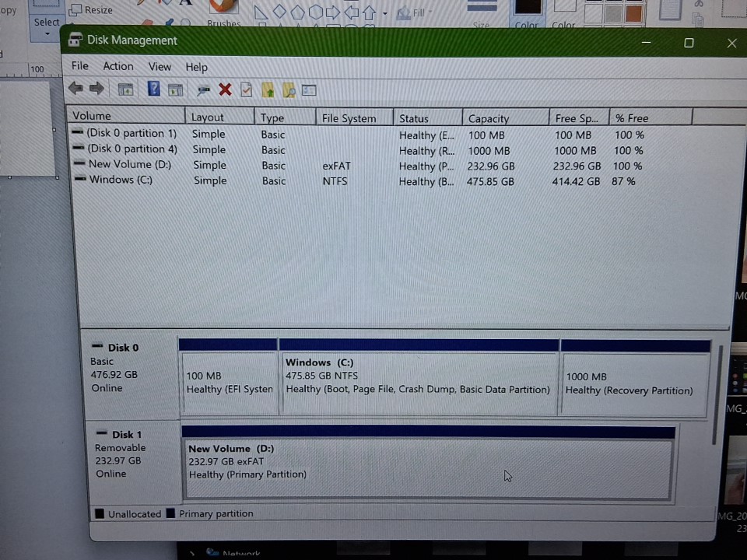Sort by the Volume column header
This screenshot has height=560, width=747.
[x=126, y=116]
